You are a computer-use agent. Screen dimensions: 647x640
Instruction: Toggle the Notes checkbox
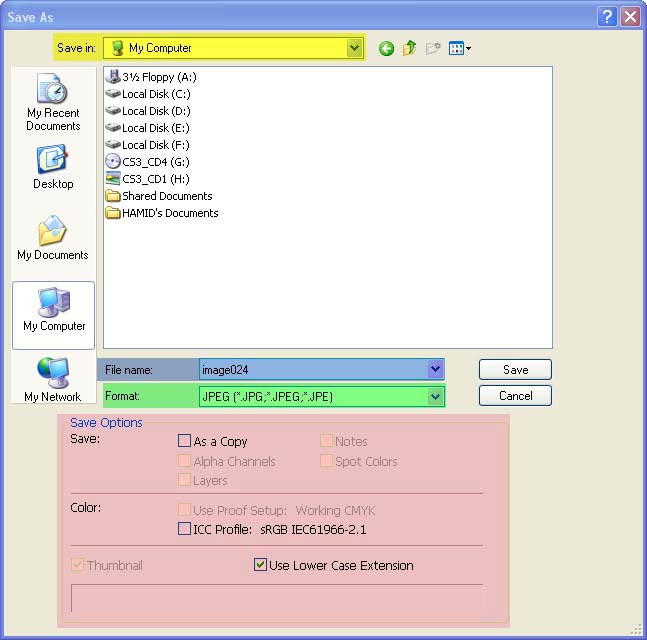pyautogui.click(x=326, y=441)
